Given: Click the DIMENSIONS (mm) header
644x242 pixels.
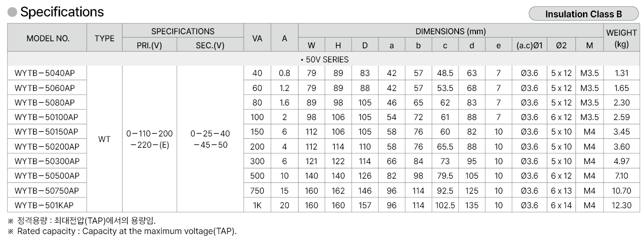Looking at the screenshot, I should pyautogui.click(x=450, y=31).
